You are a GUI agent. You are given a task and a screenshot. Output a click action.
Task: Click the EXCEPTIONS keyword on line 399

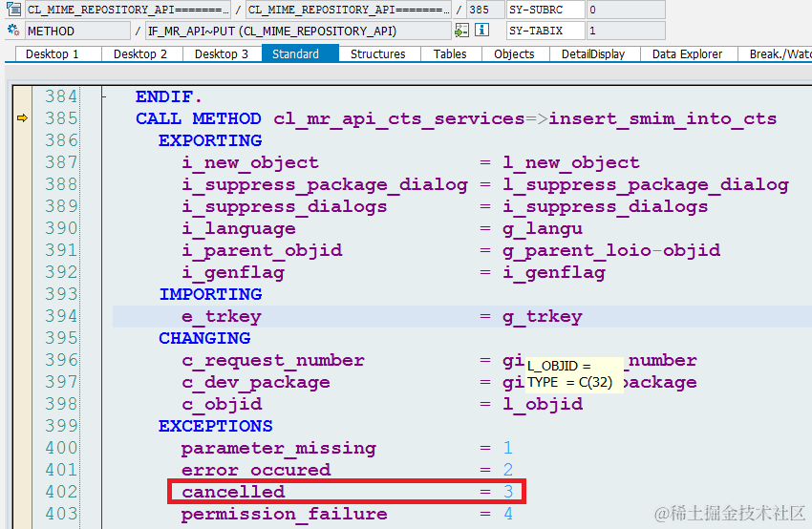click(216, 426)
